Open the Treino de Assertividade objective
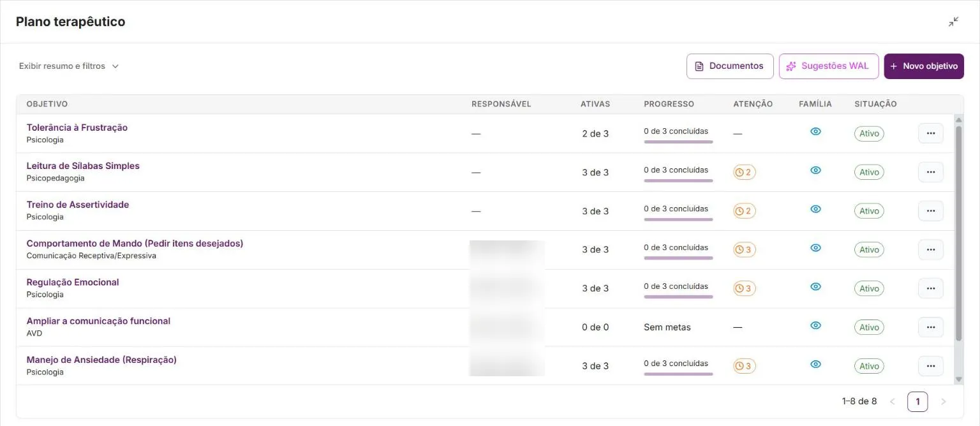This screenshot has width=980, height=426. 78,205
